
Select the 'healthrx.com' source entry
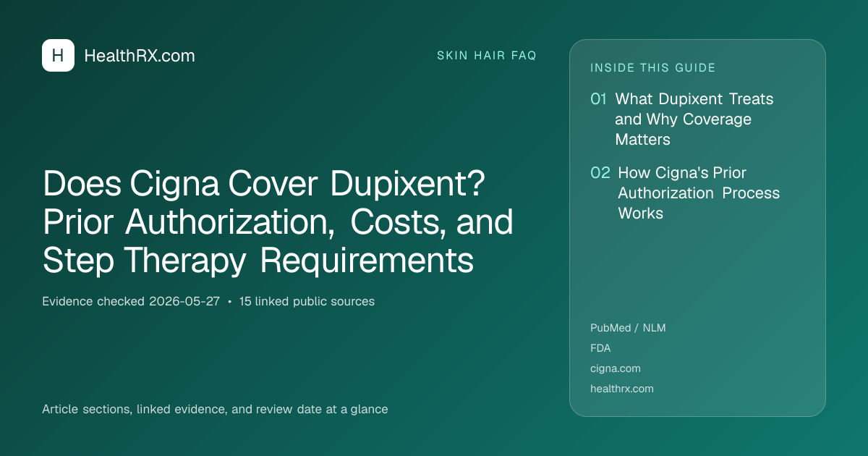point(622,389)
